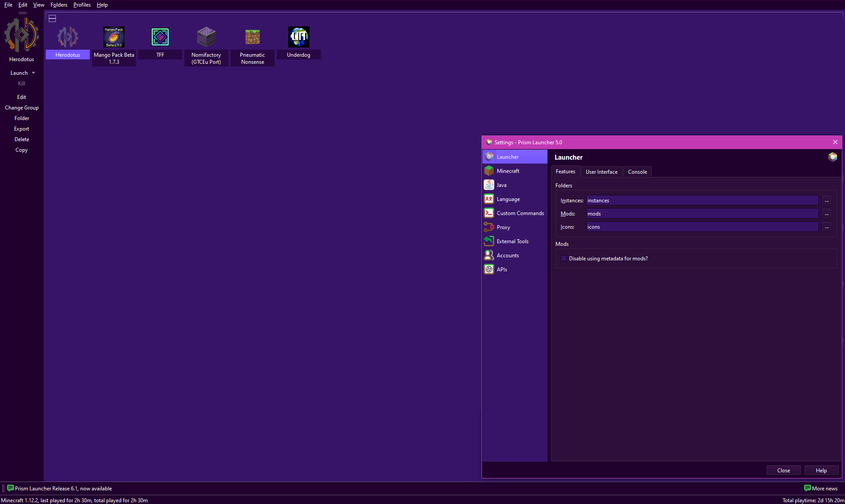
Task: Click the More news button
Action: [821, 489]
